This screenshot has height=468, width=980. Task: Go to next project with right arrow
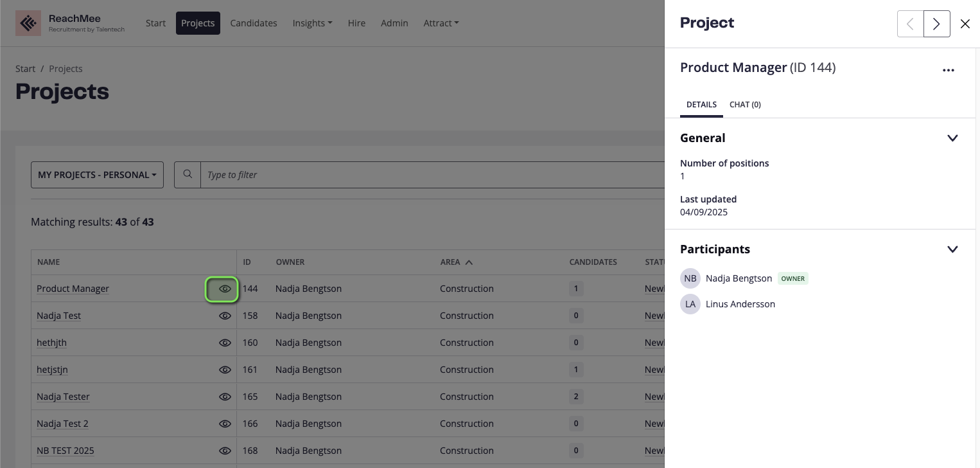pyautogui.click(x=936, y=24)
